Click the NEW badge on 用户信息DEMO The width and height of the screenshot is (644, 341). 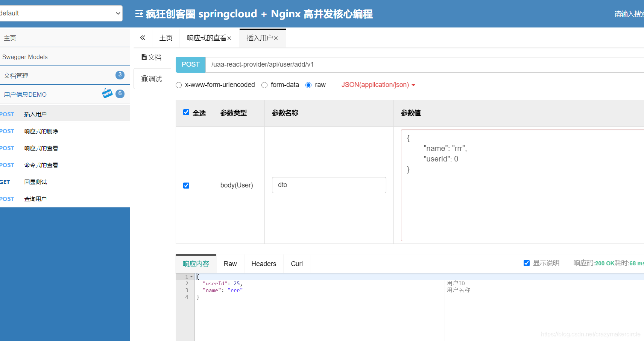coord(107,93)
